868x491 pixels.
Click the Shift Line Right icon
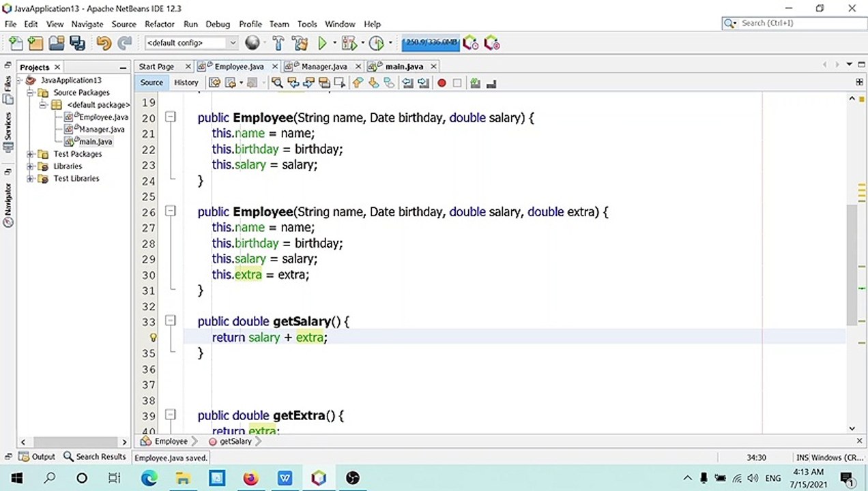click(x=423, y=83)
